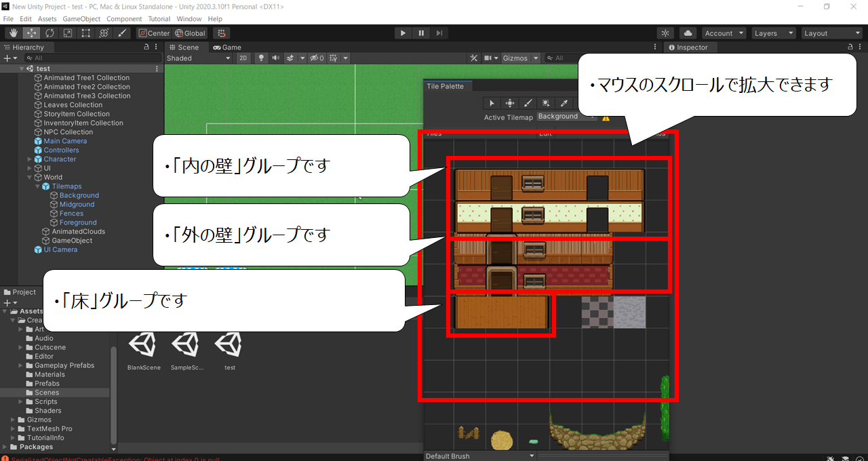This screenshot has height=461, width=868.
Task: Open the Gameplay Prefabs folder
Action: (64, 365)
